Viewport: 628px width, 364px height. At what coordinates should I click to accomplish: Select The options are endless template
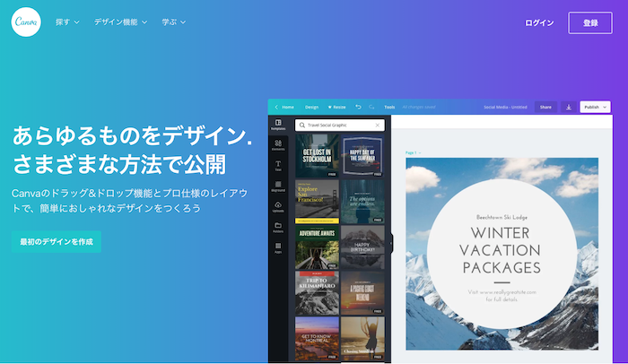(362, 202)
